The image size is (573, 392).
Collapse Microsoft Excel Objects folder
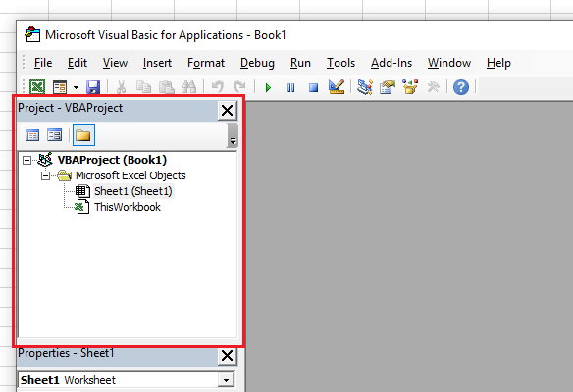46,176
